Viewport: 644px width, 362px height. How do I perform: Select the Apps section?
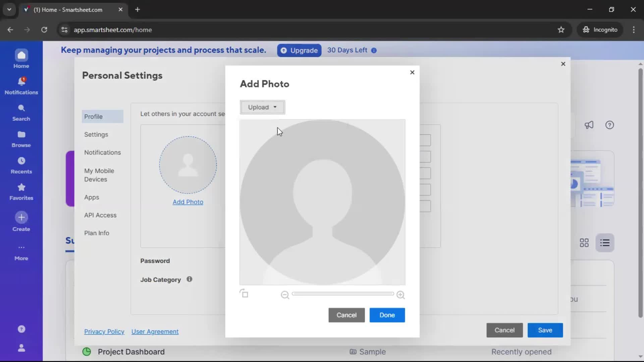pyautogui.click(x=92, y=197)
